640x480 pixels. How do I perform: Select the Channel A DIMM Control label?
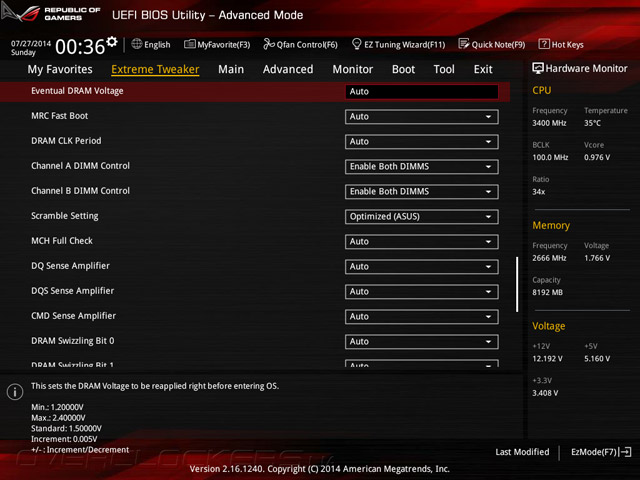tap(80, 166)
